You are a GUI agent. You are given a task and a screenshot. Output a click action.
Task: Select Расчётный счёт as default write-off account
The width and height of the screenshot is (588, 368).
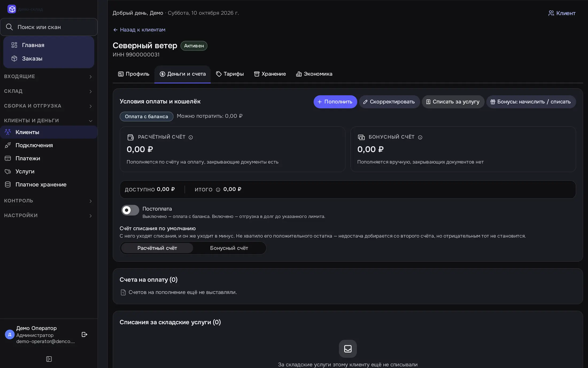point(157,248)
